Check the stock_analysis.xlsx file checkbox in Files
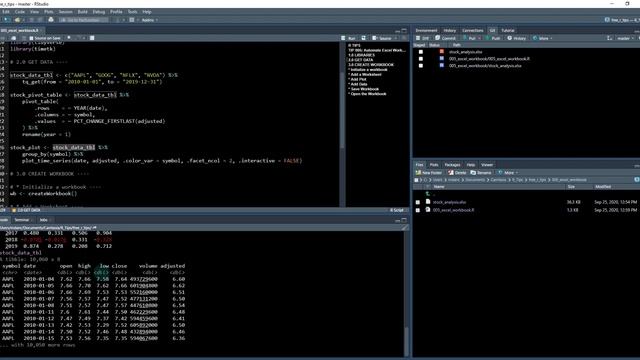The height and width of the screenshot is (360, 640). [418, 202]
